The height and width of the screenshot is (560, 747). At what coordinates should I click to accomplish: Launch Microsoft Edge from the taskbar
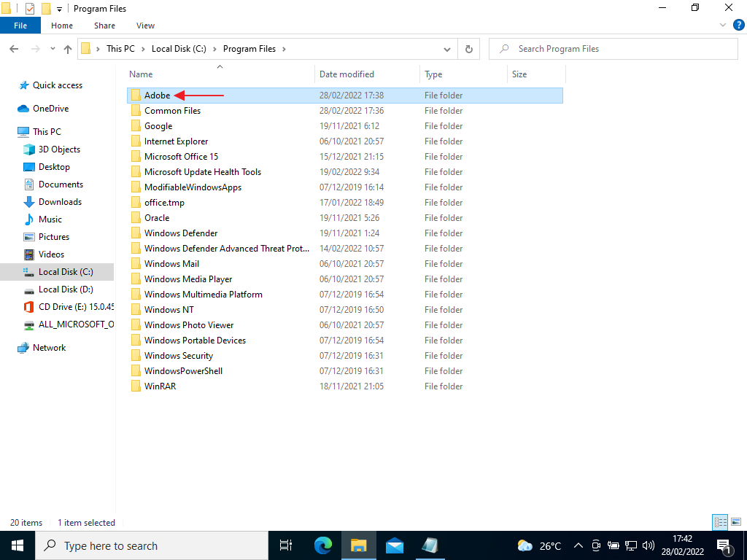(x=322, y=545)
